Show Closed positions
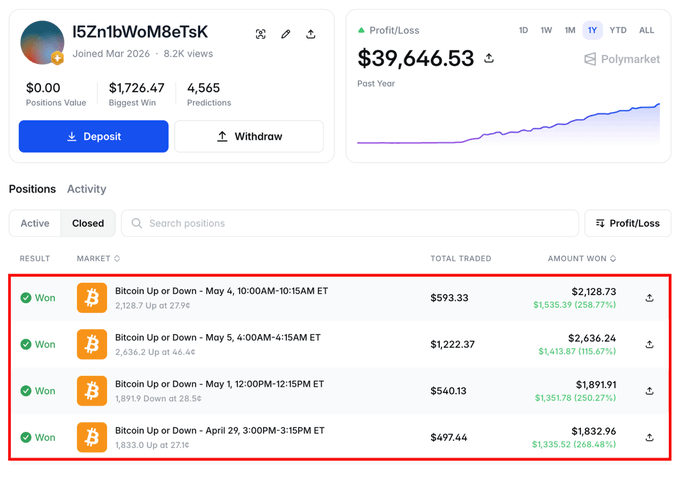Viewport: 680px width, 478px height. [x=88, y=223]
